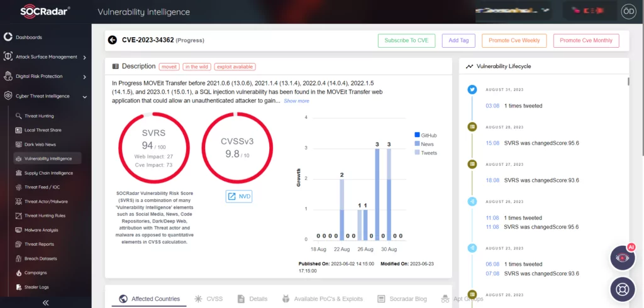The width and height of the screenshot is (644, 308).
Task: Open the lifebuoy support button
Action: pyautogui.click(x=623, y=289)
